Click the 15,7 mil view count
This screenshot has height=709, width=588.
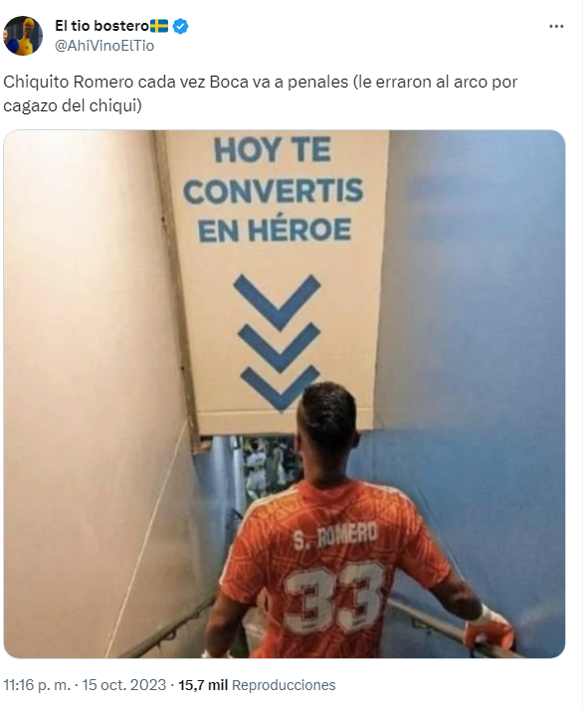tap(203, 685)
